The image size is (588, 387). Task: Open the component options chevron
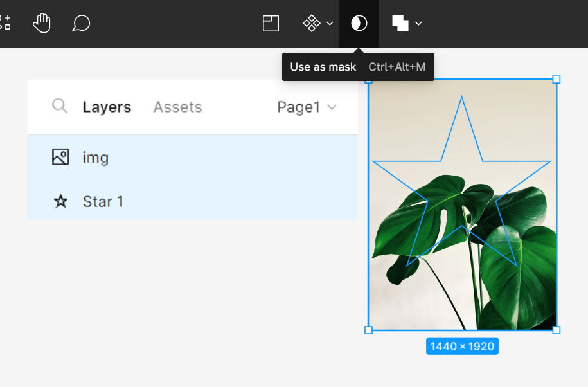pyautogui.click(x=330, y=24)
